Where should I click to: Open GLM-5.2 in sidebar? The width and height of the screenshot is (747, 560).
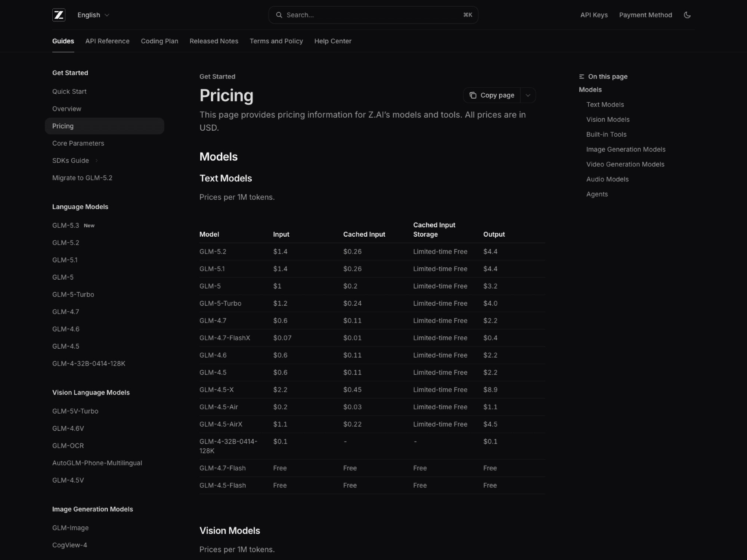66,243
